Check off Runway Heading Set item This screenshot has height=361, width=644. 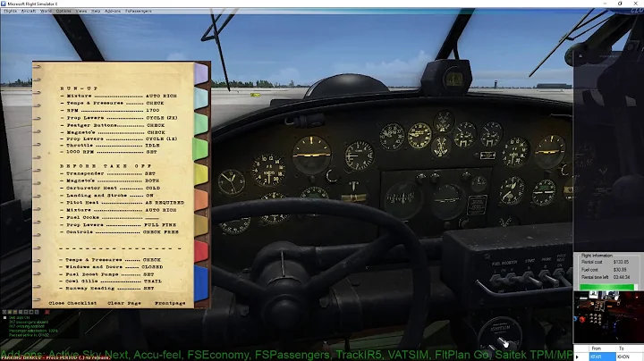point(107,288)
